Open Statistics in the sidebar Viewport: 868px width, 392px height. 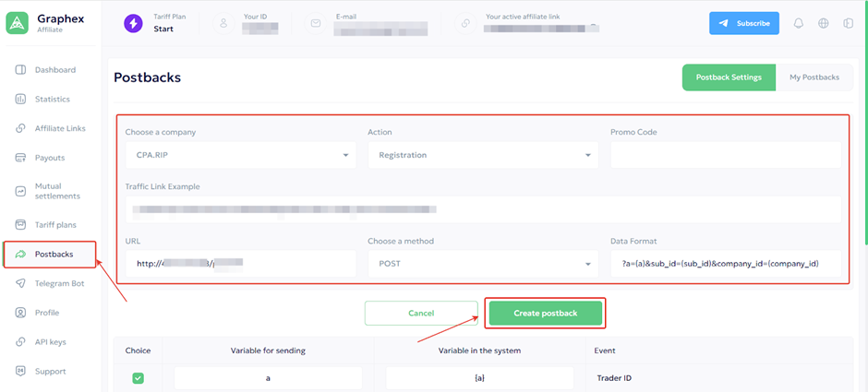point(52,100)
